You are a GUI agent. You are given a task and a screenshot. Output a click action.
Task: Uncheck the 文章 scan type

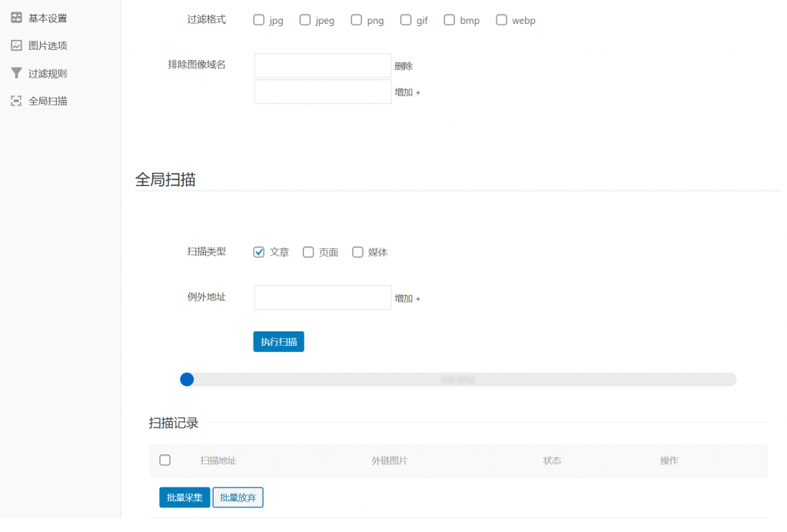[x=259, y=251]
